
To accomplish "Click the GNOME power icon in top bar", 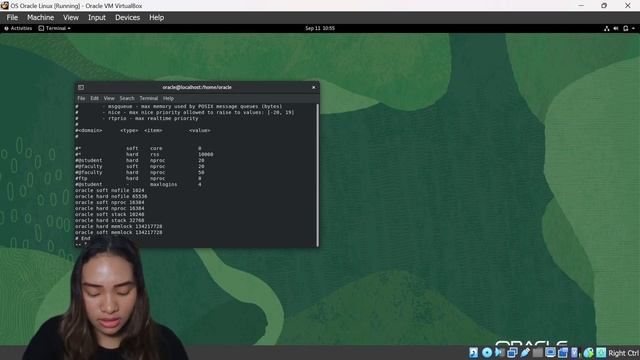I will [625, 29].
